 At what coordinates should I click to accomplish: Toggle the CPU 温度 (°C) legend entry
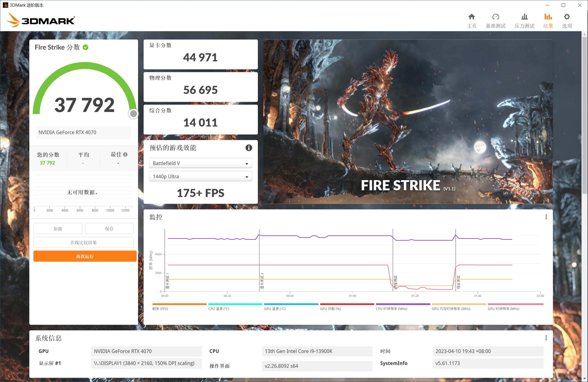pos(235,307)
